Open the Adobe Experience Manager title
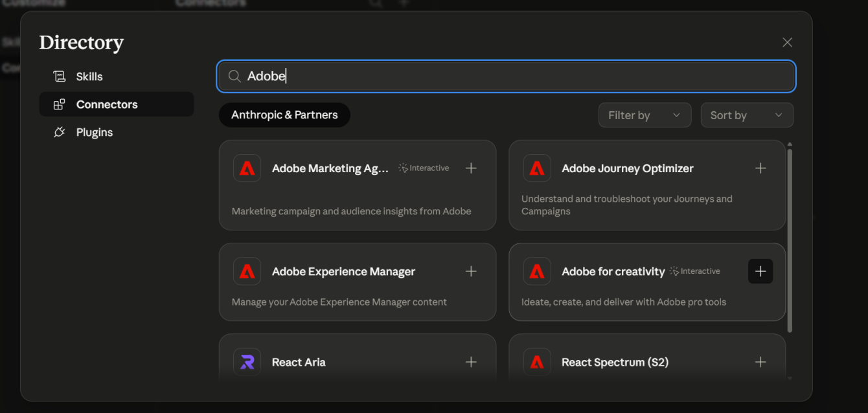Screen dimensions: 868x413 [x=343, y=271]
